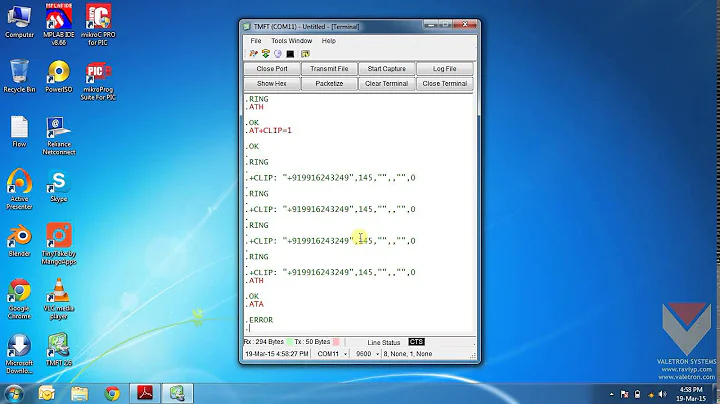Image resolution: width=720 pixels, height=404 pixels.
Task: Click the 'Tx : 50 Bytes' status text
Action: point(312,342)
